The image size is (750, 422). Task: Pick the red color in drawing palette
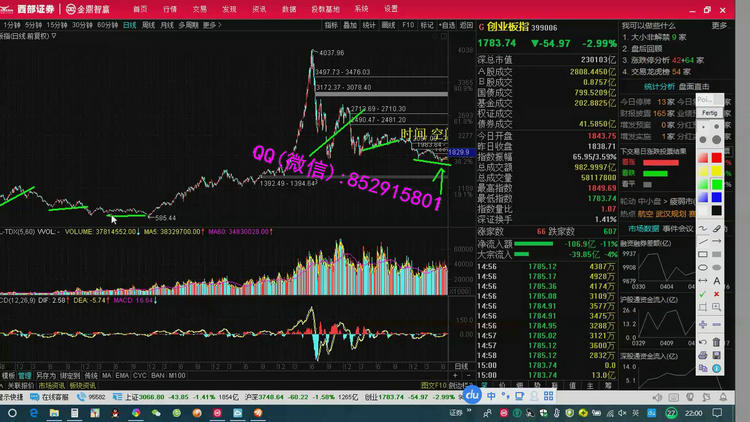coord(716,158)
